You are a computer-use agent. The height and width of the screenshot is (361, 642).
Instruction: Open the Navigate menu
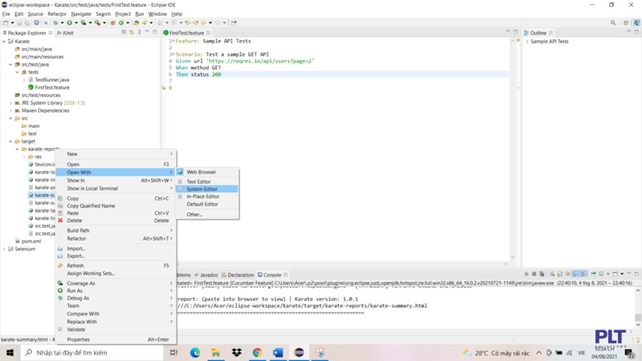[81, 14]
